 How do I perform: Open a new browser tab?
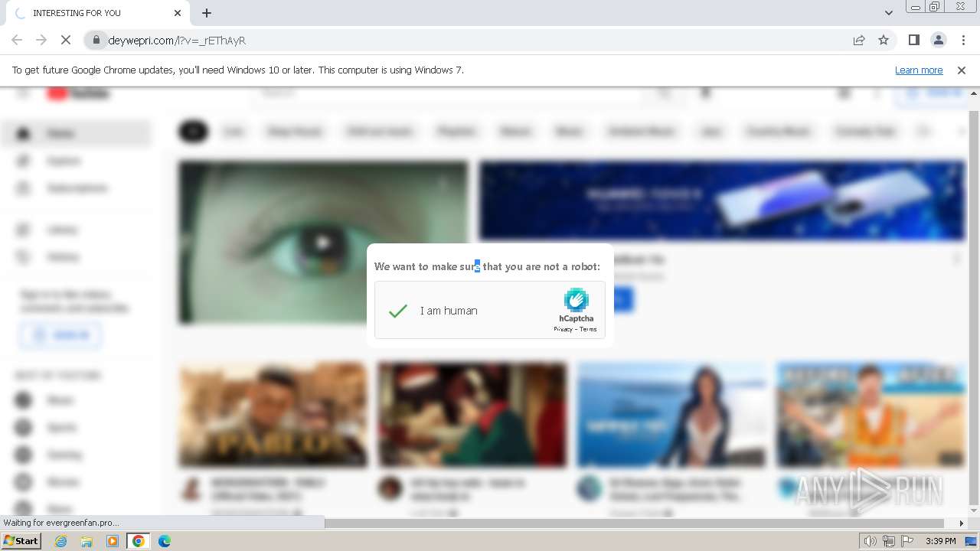coord(207,13)
